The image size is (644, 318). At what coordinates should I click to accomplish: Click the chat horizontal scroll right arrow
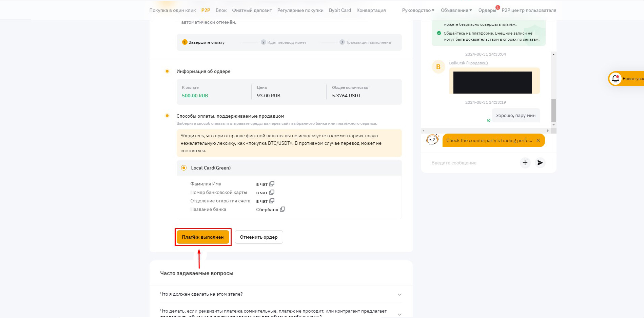(x=548, y=131)
